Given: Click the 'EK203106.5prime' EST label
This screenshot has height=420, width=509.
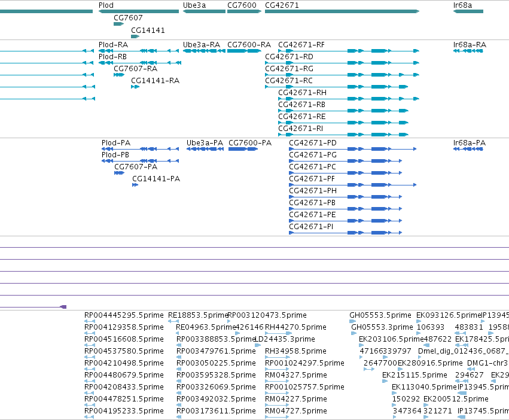Looking at the screenshot, I should pyautogui.click(x=391, y=339).
